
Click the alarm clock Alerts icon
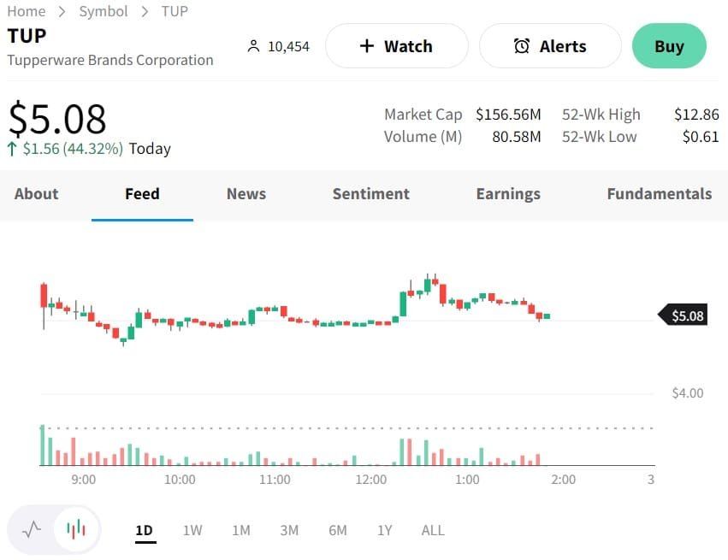(521, 46)
